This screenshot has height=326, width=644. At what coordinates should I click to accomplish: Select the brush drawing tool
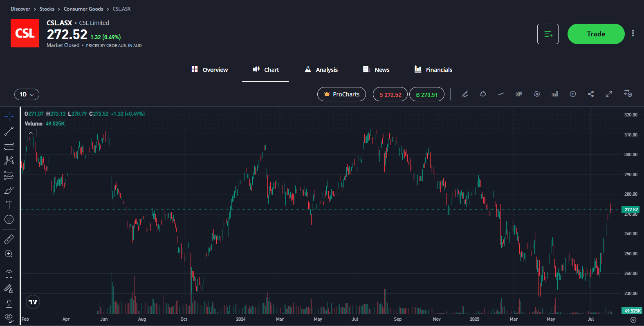[x=9, y=190]
